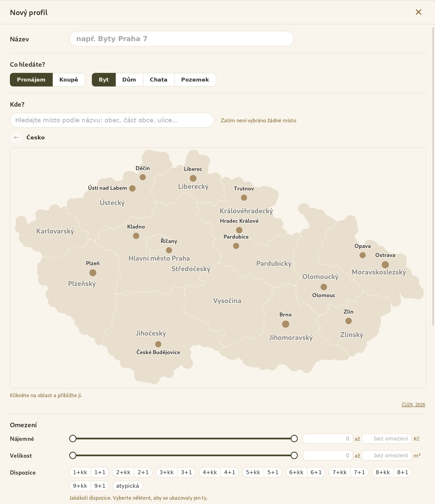Screen dimensions: 435x504
Task: Click the Plzeň city marker
Action: tap(93, 273)
